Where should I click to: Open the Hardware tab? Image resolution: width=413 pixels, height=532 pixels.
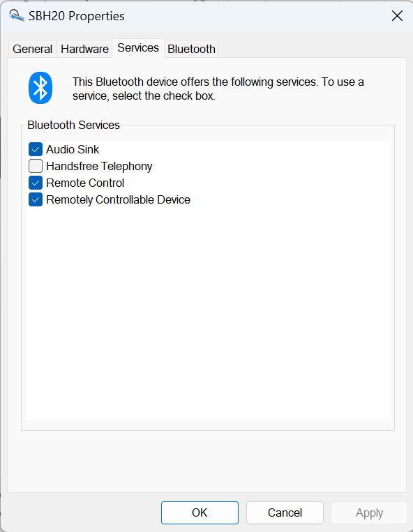coord(84,49)
